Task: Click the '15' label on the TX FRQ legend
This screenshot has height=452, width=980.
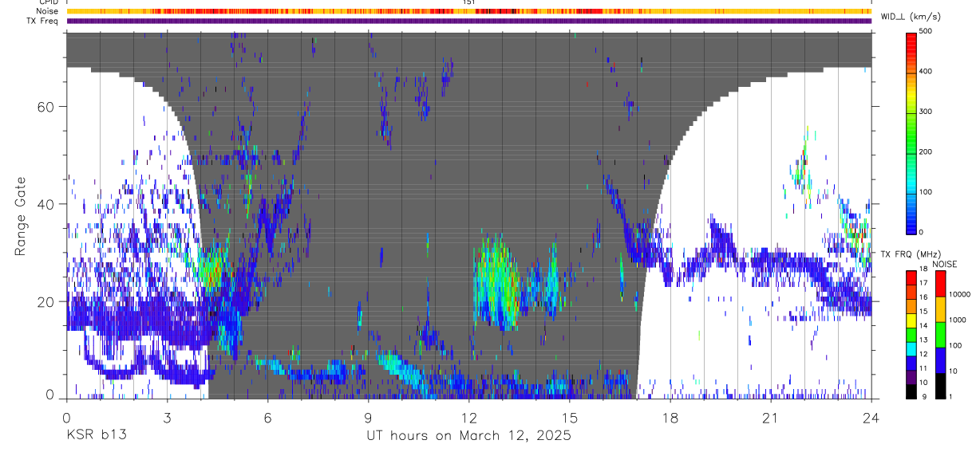Action: click(x=924, y=312)
